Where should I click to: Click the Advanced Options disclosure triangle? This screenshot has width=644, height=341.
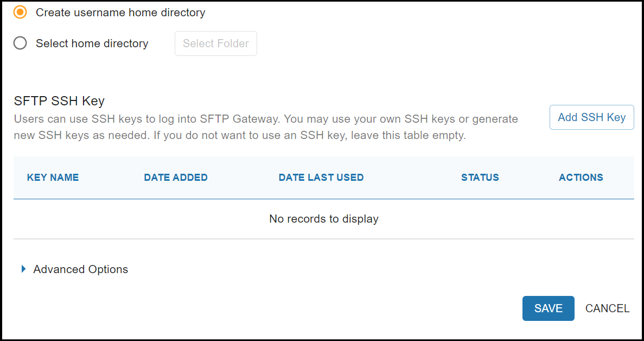tap(23, 268)
